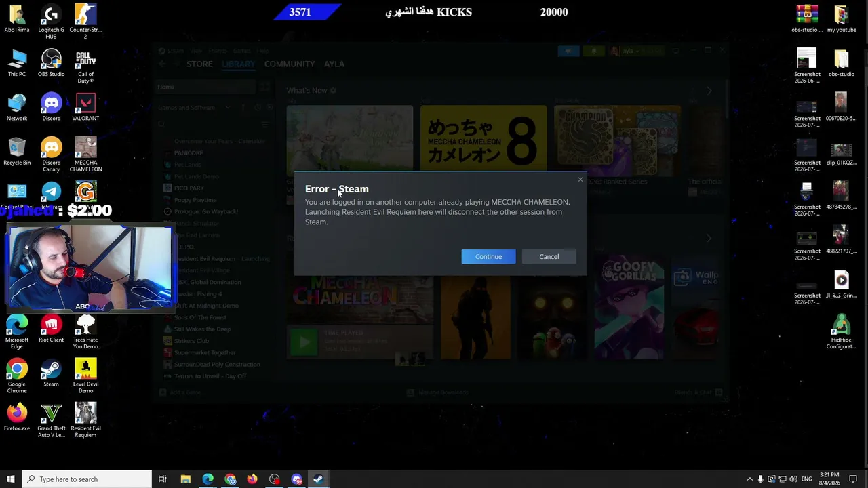Click Continue in the Steam error dialog

(x=488, y=256)
